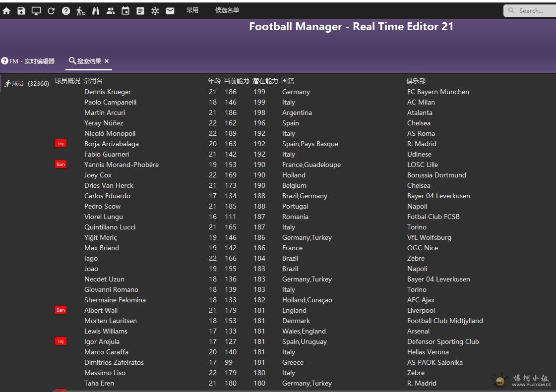
Task: Select player Igor Arejula
Action: point(102,341)
